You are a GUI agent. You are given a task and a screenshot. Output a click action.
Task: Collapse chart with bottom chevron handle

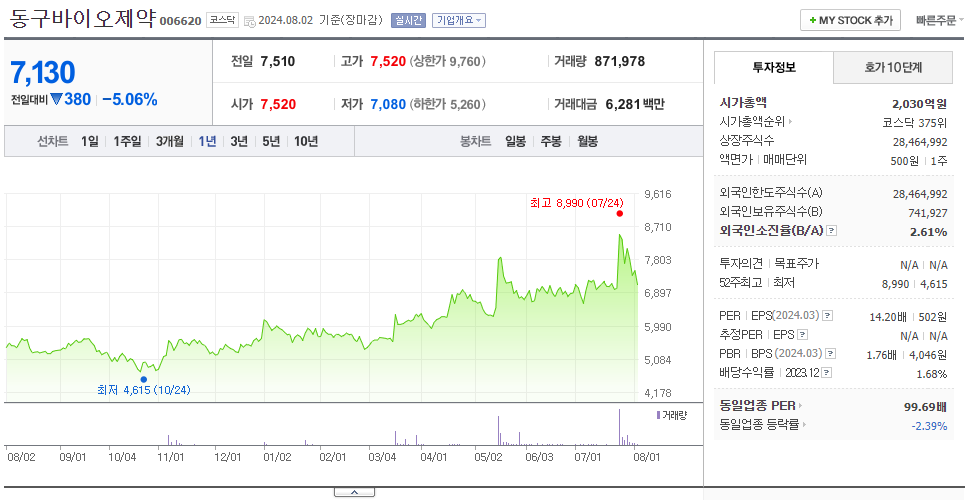point(354,492)
